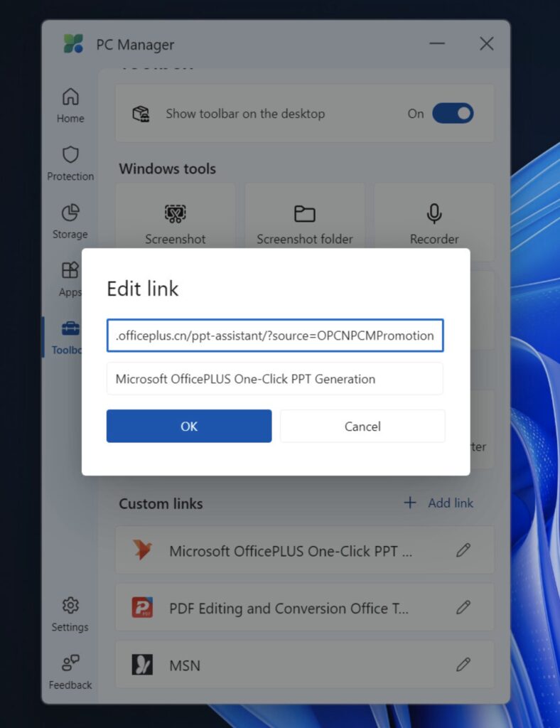The width and height of the screenshot is (560, 728).
Task: Open the Protection section in the sidebar
Action: tap(70, 164)
